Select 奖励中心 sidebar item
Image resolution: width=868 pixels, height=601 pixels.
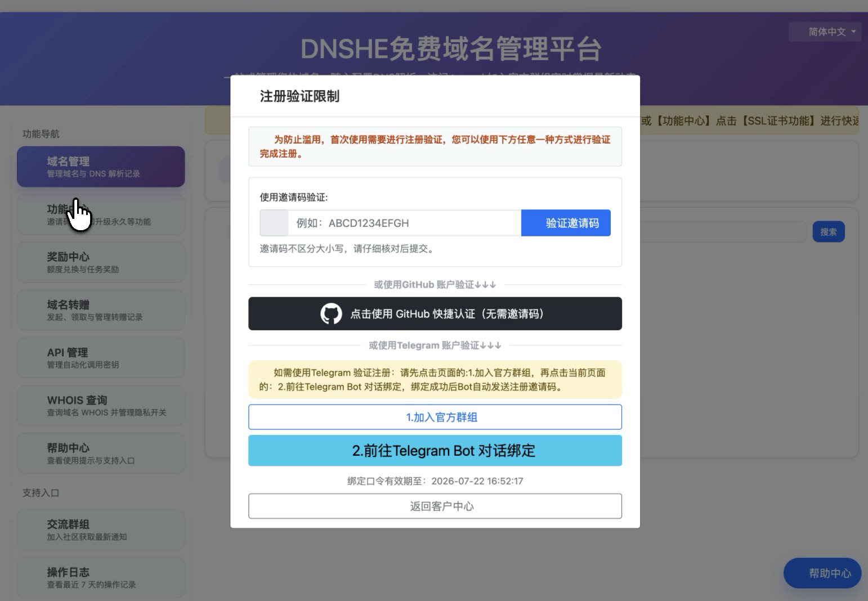click(x=101, y=262)
